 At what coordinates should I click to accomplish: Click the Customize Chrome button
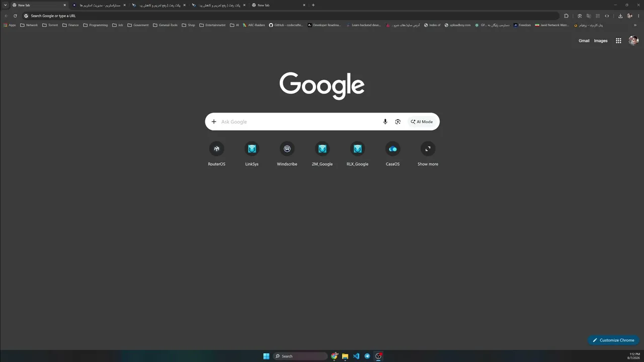pos(613,340)
